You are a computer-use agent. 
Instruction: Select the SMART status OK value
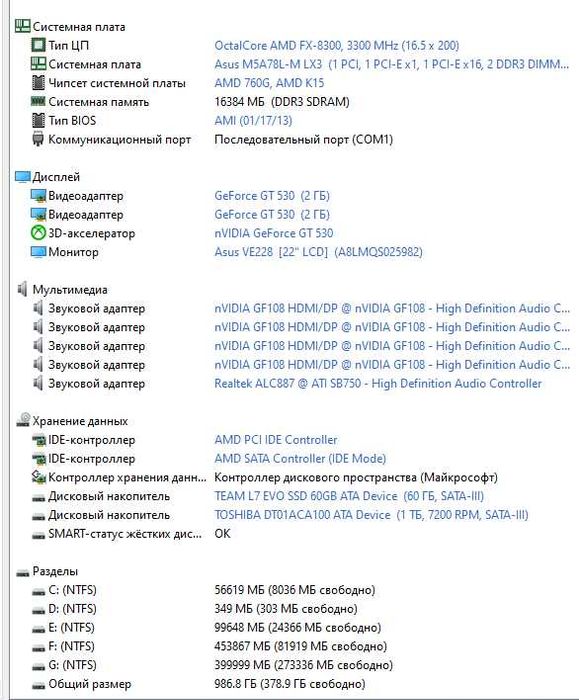222,533
